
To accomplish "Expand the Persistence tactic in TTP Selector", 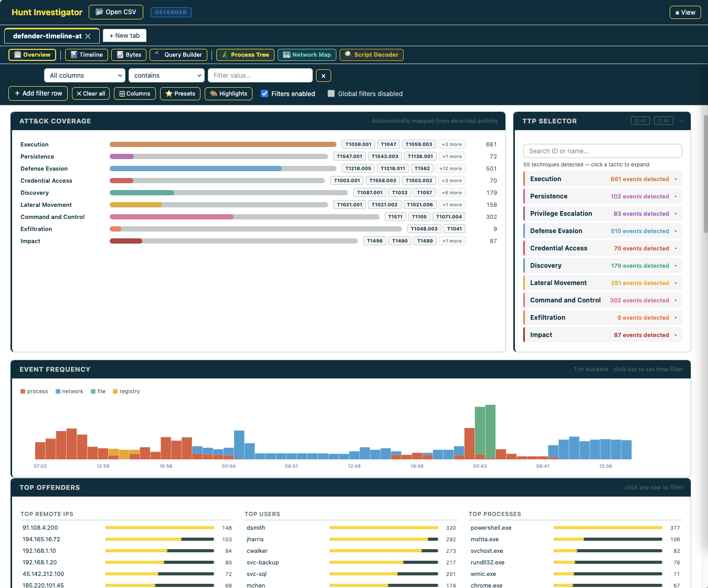I will pos(603,196).
